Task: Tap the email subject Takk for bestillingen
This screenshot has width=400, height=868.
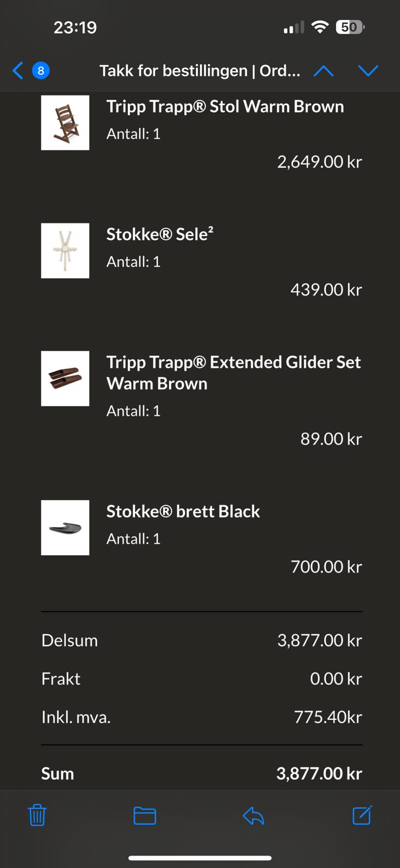Action: pos(199,71)
